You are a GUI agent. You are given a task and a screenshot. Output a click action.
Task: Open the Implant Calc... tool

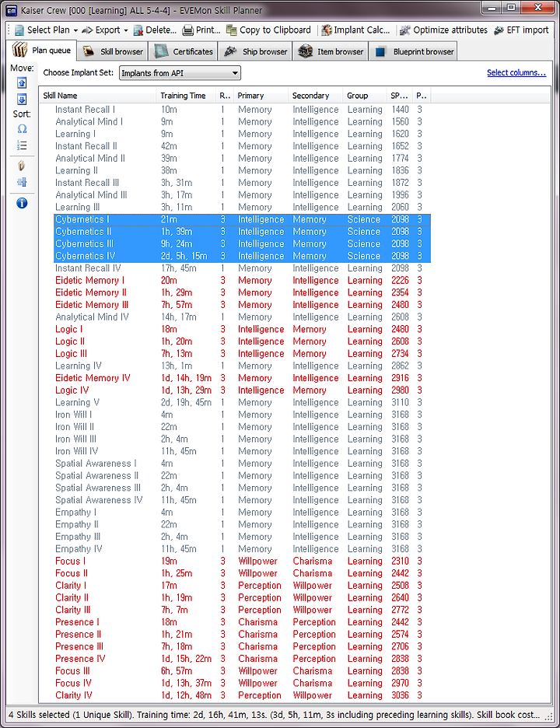coord(355,30)
